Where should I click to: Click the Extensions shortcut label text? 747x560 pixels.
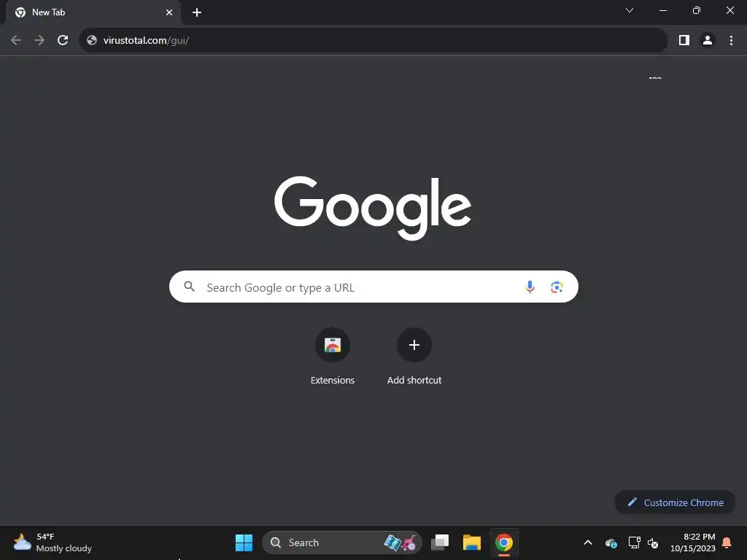[x=333, y=380]
